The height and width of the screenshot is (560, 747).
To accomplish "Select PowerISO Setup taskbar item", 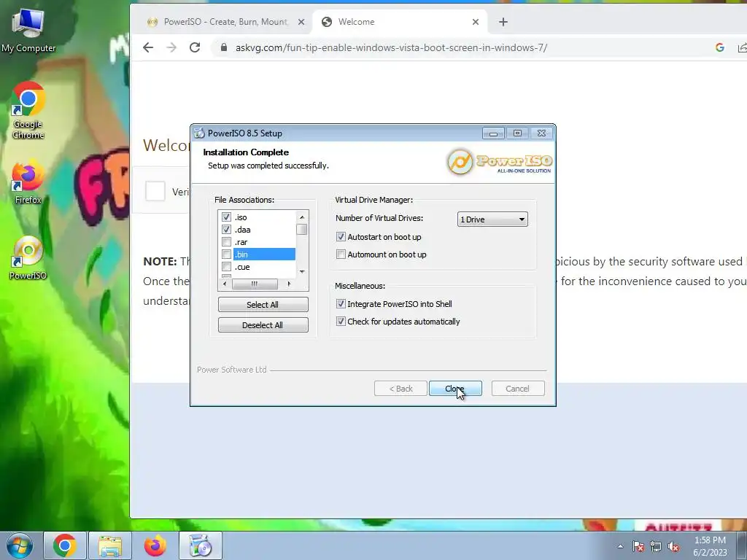I will (201, 545).
